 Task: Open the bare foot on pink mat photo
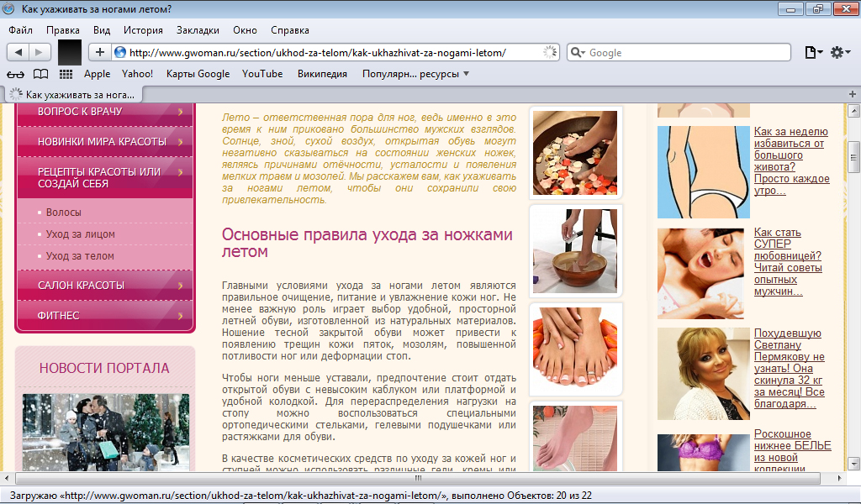pos(575,438)
